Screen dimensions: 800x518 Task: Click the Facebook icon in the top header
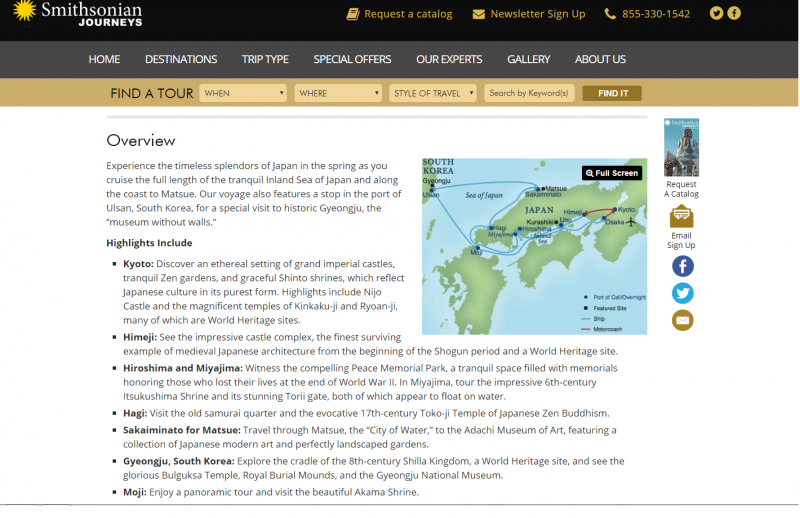click(x=734, y=13)
